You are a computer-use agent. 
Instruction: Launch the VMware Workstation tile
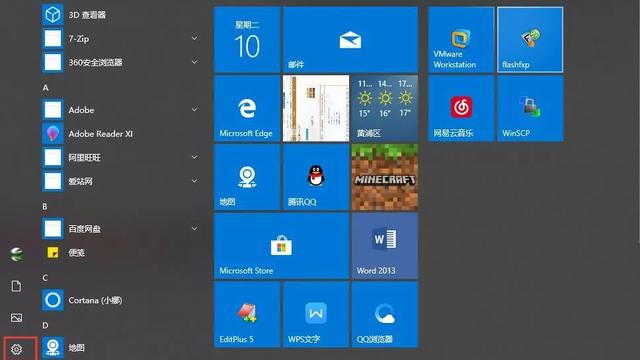(x=461, y=40)
